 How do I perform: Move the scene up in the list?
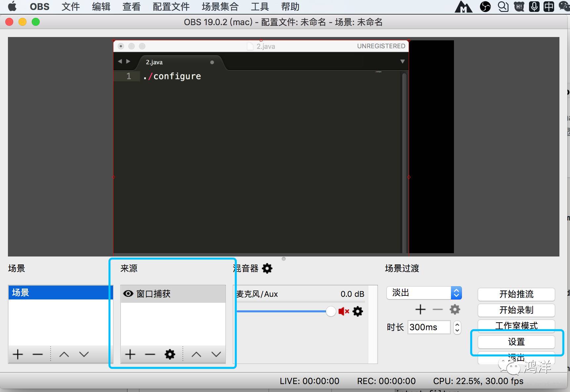tap(64, 354)
